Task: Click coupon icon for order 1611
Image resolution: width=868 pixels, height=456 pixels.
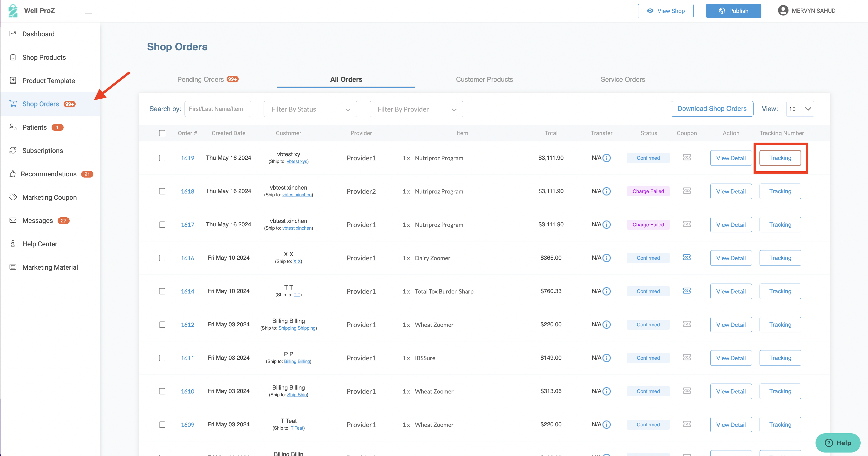Action: point(687,358)
